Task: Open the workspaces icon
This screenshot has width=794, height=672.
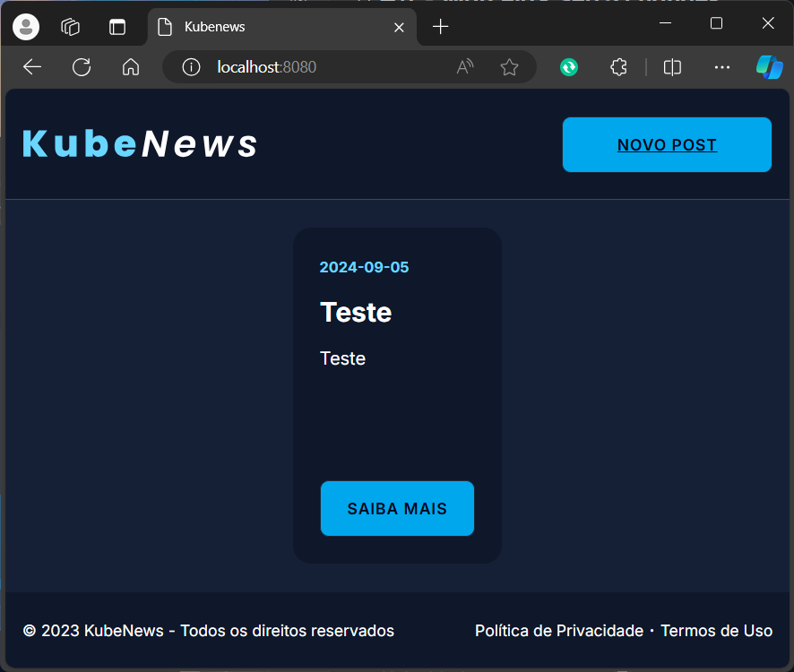Action: 71,27
